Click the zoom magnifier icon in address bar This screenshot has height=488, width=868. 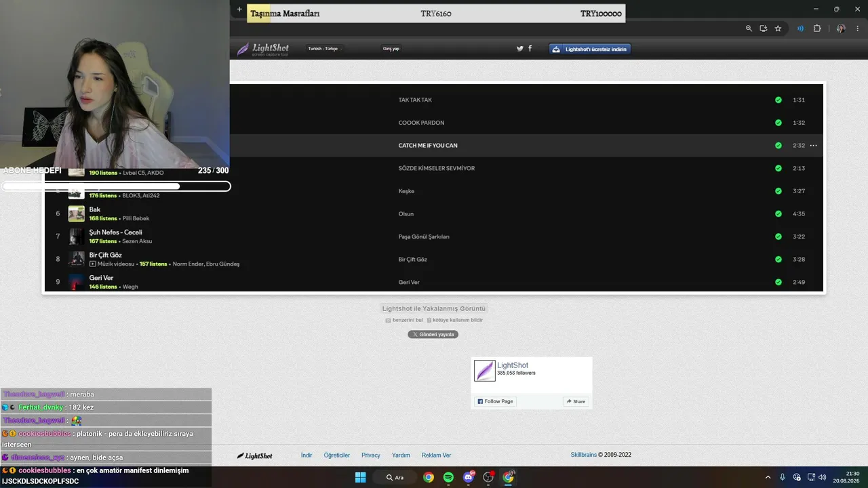(x=749, y=28)
